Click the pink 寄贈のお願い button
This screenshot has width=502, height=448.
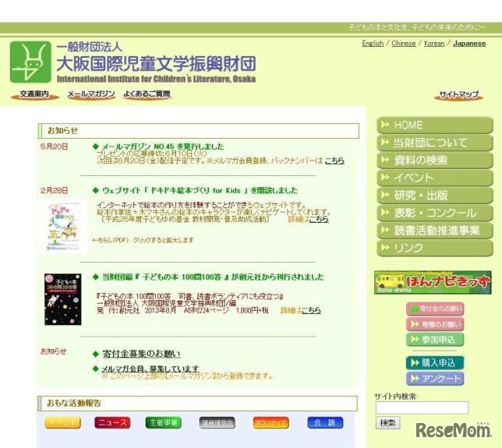[x=435, y=324]
